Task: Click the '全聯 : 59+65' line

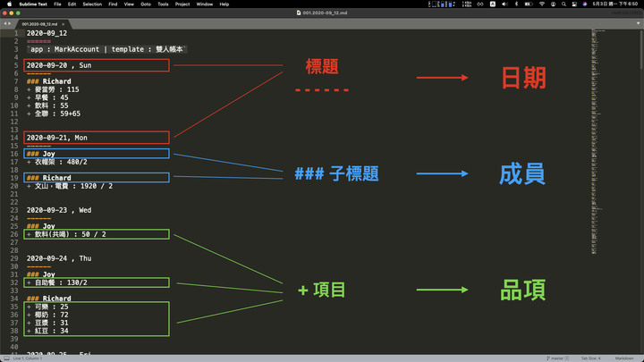Action: tap(54, 114)
